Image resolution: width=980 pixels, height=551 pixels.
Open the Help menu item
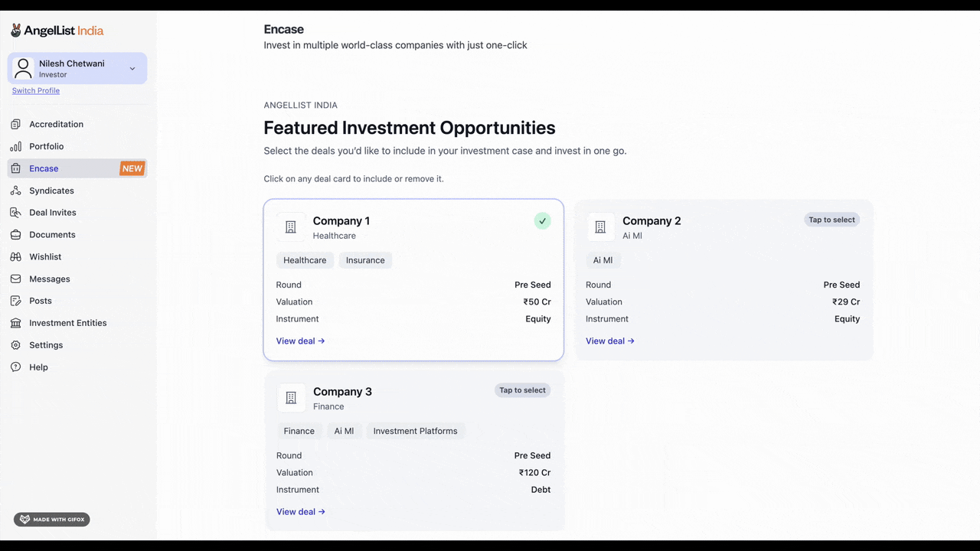[38, 367]
